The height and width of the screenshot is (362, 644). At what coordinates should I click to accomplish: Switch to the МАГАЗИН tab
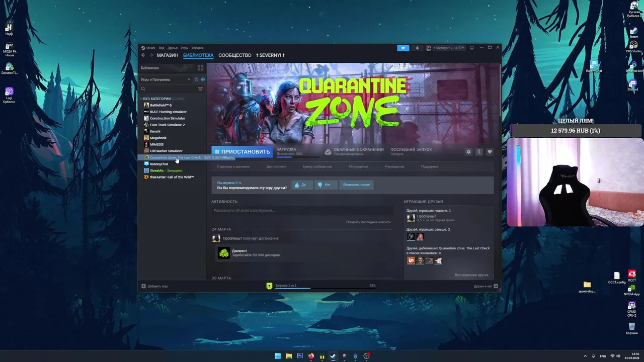168,55
